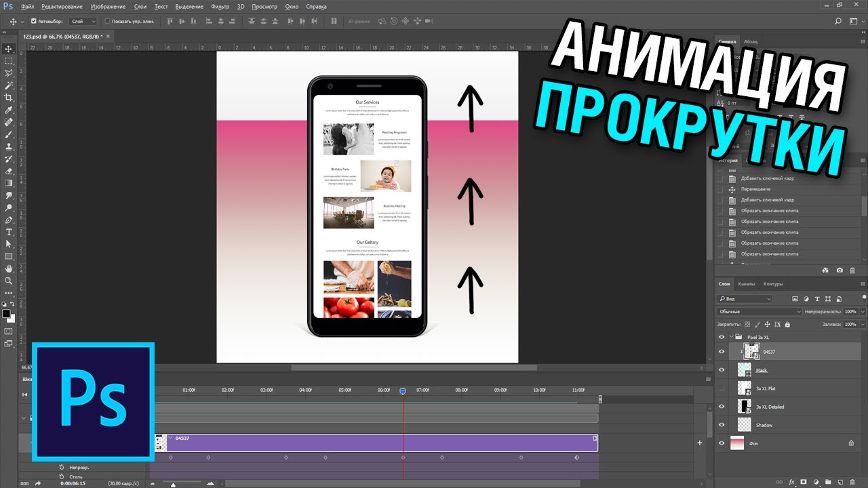Select the Rectangular Marquee tool

click(x=9, y=61)
